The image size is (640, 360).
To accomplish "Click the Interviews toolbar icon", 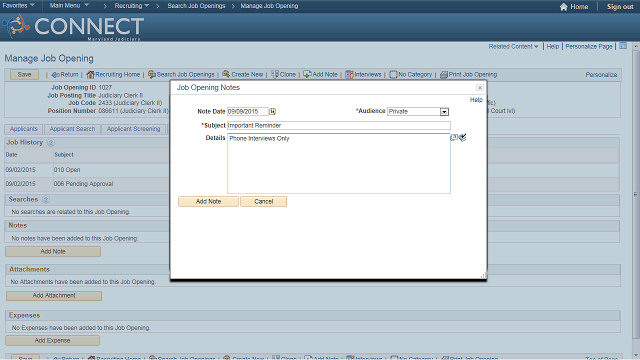I will point(349,75).
